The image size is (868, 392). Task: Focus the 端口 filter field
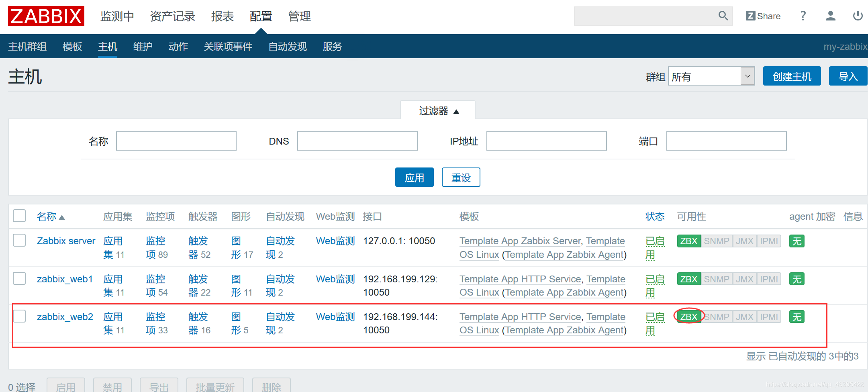coord(727,141)
